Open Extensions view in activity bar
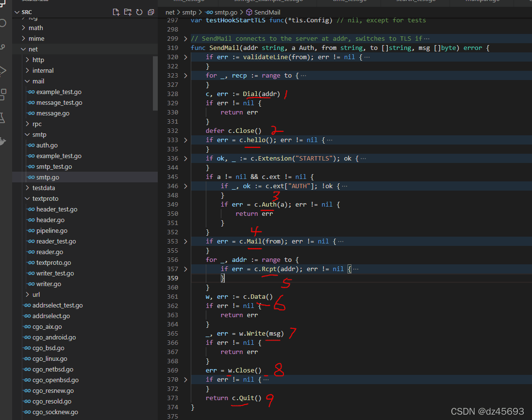Screen dimensions: 532x420 point(3,94)
